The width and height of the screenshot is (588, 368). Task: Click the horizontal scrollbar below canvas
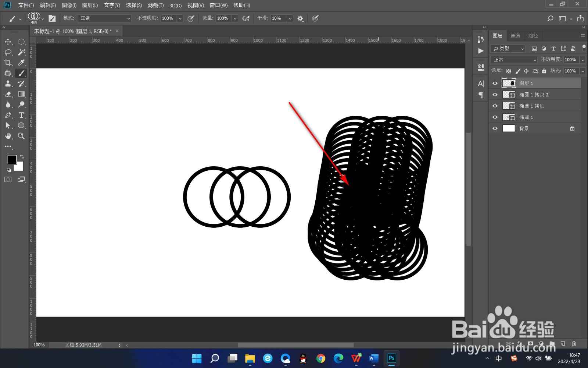pos(296,345)
